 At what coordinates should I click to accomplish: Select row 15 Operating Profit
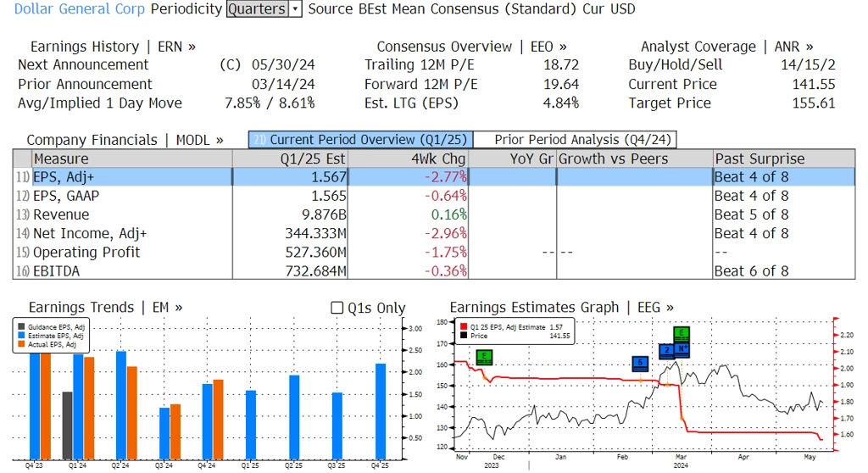tap(433, 253)
